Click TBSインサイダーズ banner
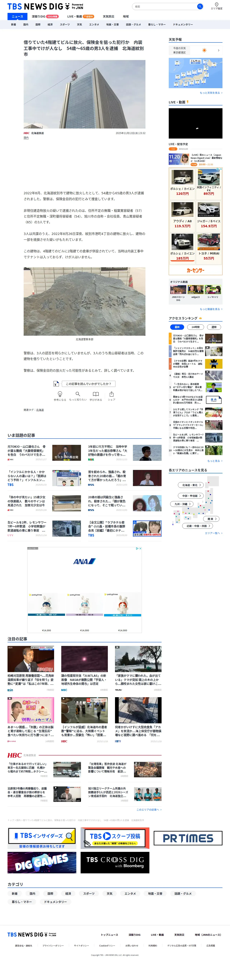Viewport: 230px width, 980px height. pos(42,838)
